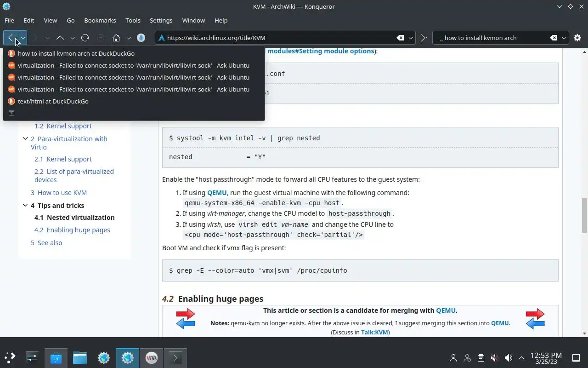Open the downloads icon in toolbar

(x=141, y=38)
